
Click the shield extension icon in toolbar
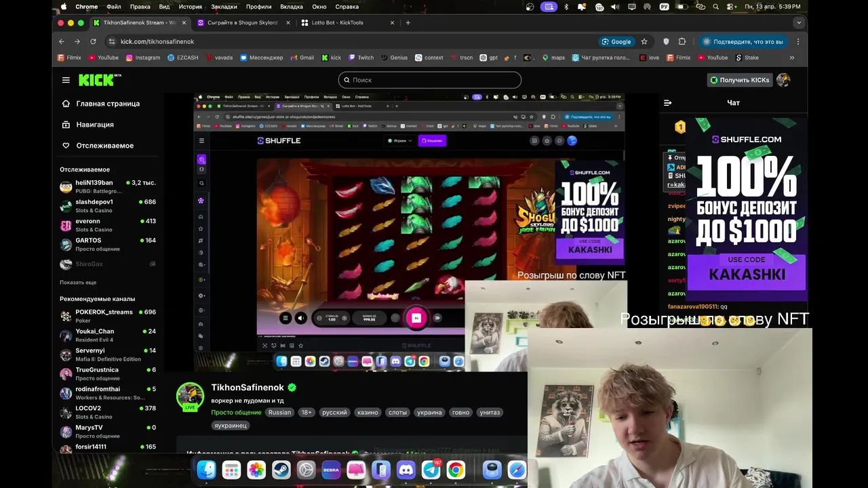666,41
